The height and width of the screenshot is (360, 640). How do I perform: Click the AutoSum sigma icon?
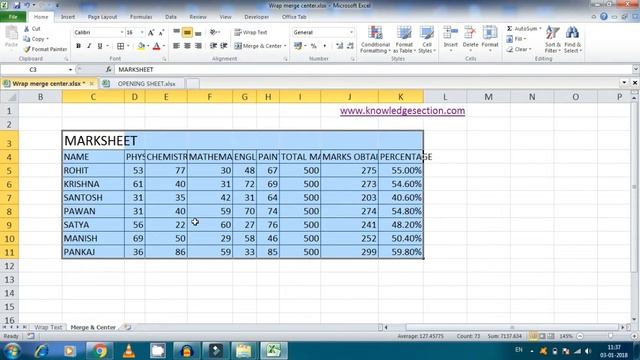coord(509,29)
